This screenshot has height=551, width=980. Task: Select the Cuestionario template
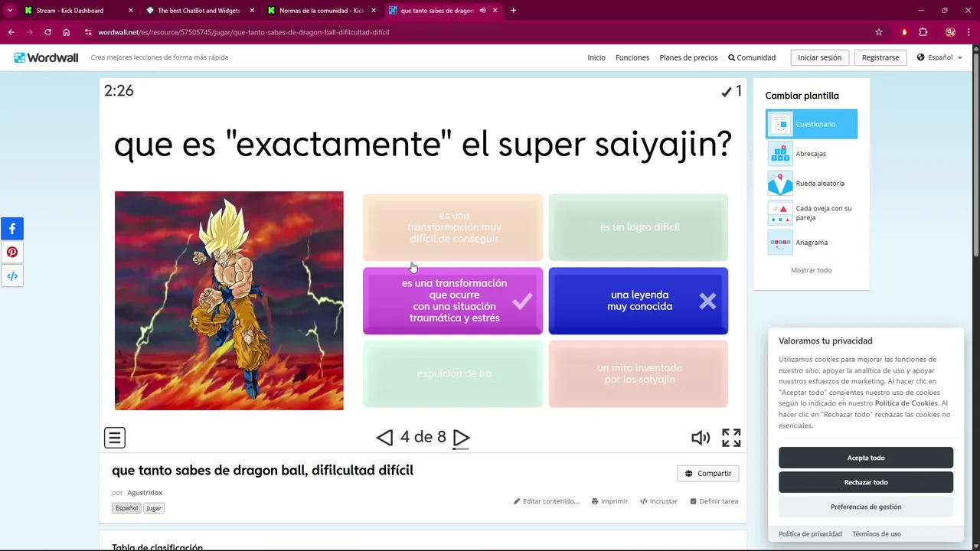(x=812, y=124)
